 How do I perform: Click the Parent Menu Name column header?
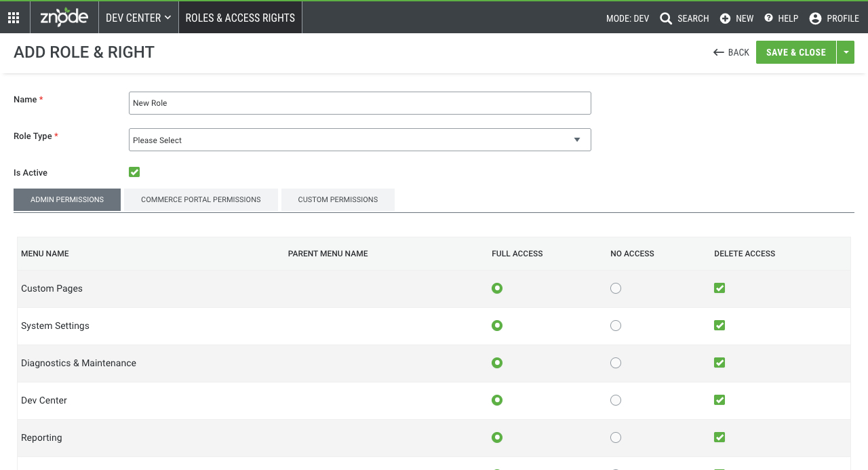coord(328,254)
